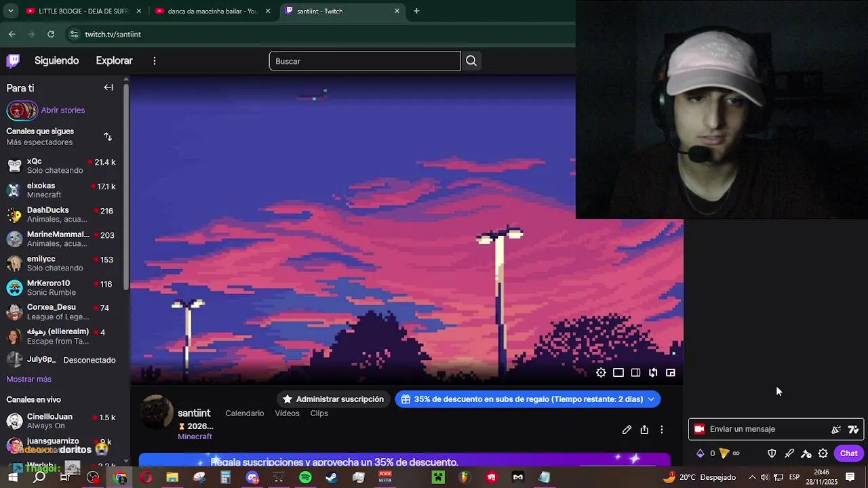Type in the Enviar un mensaje field

click(x=777, y=429)
